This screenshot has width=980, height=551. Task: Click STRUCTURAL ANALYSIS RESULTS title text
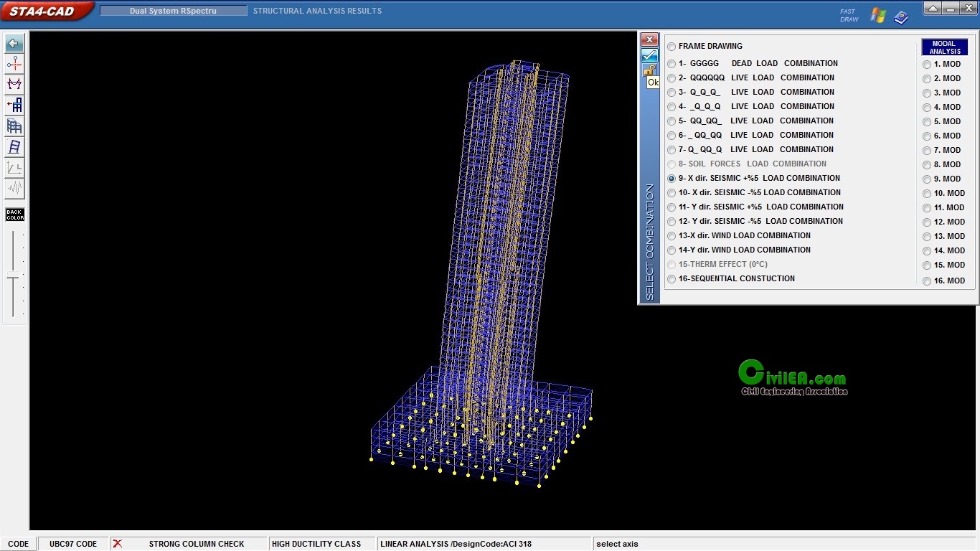coord(317,11)
